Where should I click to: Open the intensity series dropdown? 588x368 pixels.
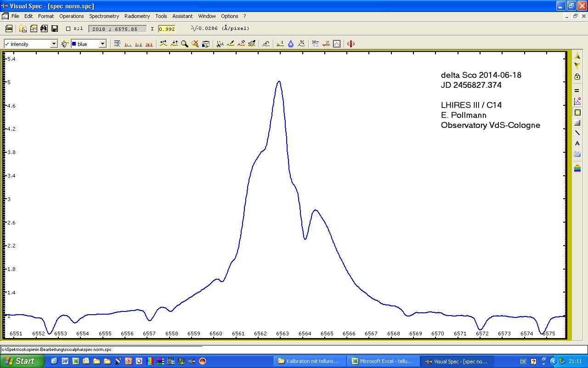pos(54,44)
